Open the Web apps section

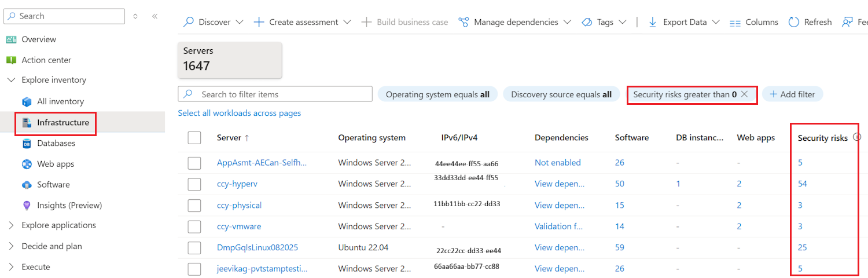pyautogui.click(x=56, y=164)
